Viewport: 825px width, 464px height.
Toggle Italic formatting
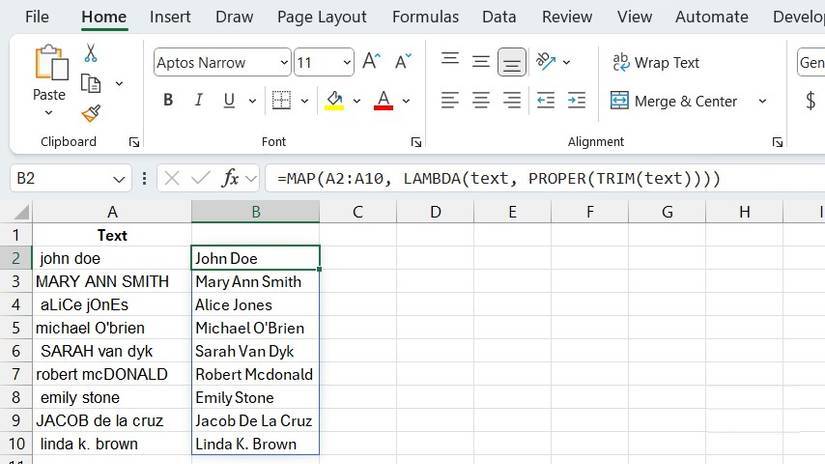pyautogui.click(x=198, y=100)
